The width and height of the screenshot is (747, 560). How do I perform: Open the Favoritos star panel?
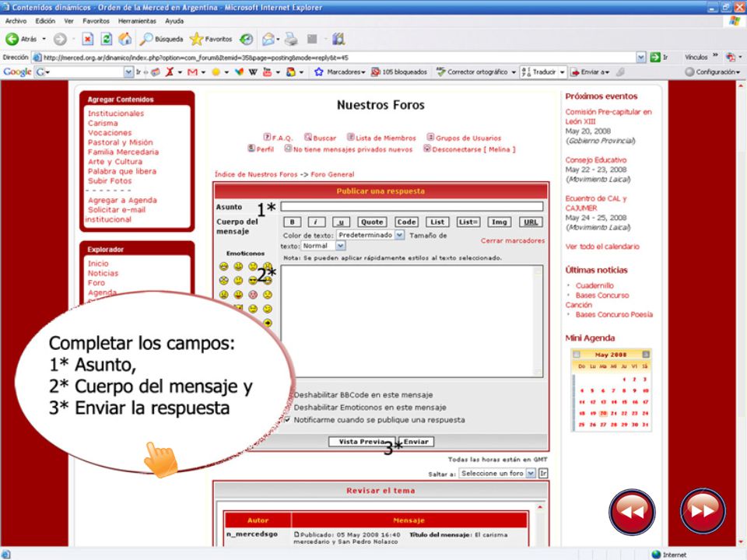click(x=211, y=39)
